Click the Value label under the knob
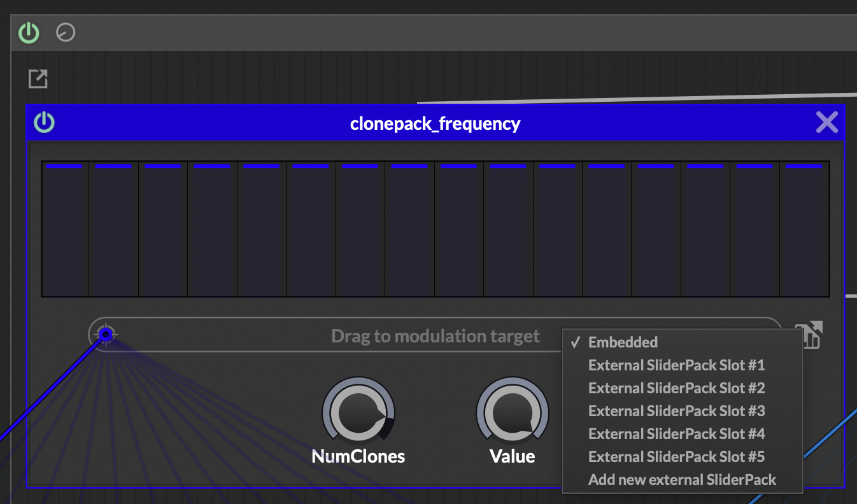 513,456
